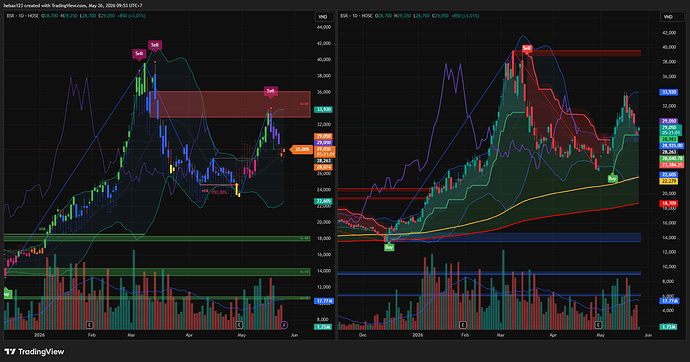Image resolution: width=690 pixels, height=362 pixels.
Task: Click the BSR 1D HOSE title on right chart
Action: [x=356, y=16]
